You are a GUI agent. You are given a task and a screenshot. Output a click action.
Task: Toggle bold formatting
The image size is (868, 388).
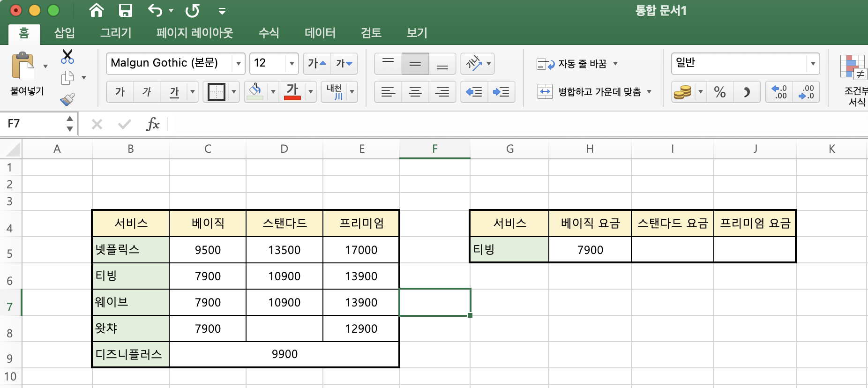[120, 92]
